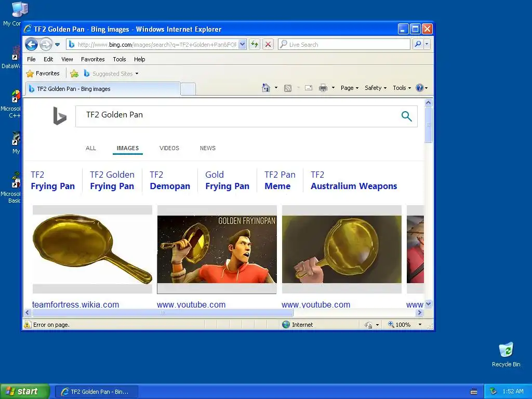Open the Tools command bar menu
Viewport: 532px width, 399px height.
click(402, 88)
